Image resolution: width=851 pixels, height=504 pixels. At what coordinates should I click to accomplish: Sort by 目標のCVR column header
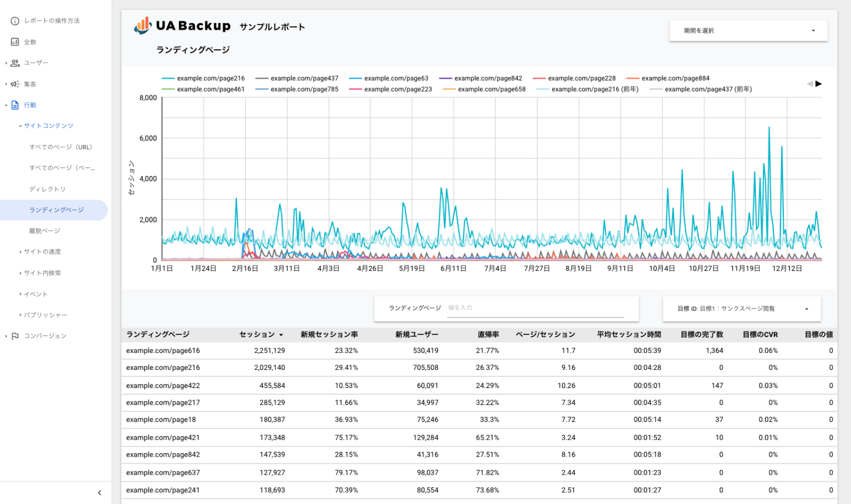pyautogui.click(x=760, y=334)
